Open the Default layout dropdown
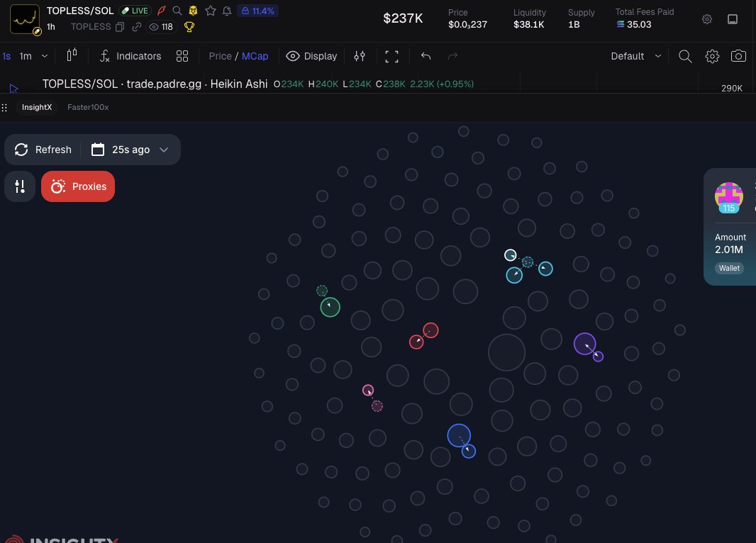 (x=635, y=57)
